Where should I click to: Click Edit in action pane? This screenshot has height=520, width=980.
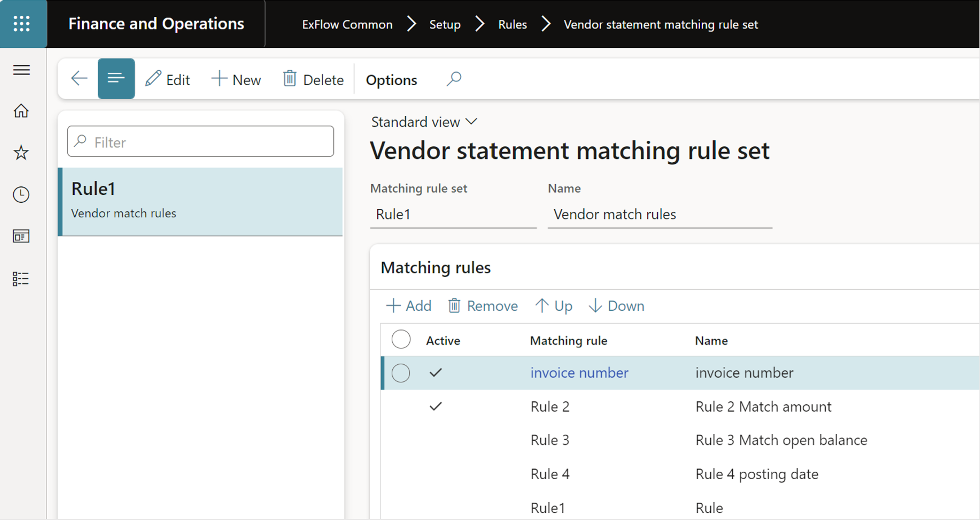(x=167, y=79)
